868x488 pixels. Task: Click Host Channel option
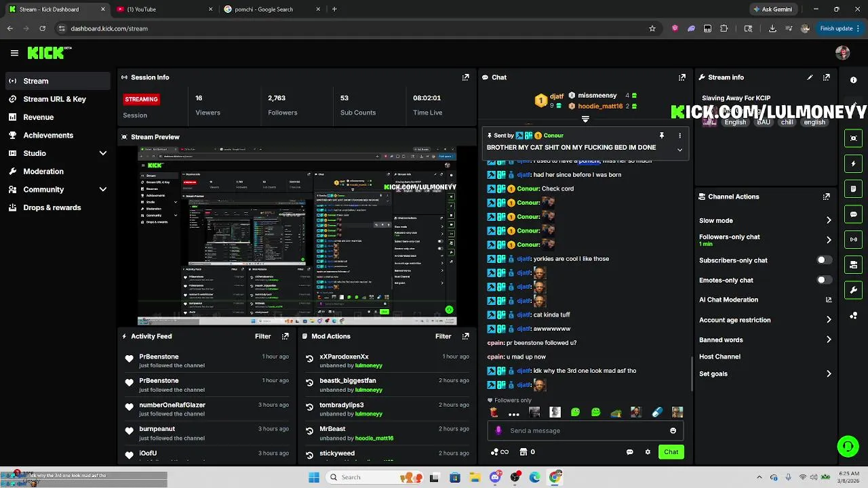click(719, 357)
